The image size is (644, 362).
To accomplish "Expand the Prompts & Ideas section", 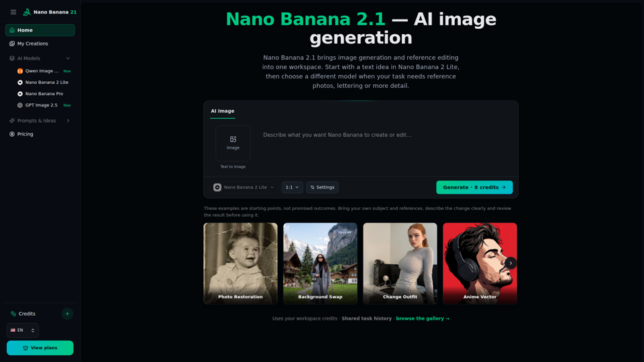I will (x=40, y=121).
